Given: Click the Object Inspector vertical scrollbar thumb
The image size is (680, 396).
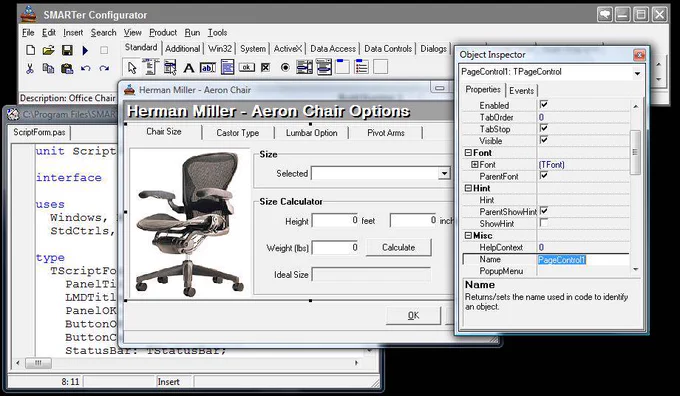Looking at the screenshot, I should [x=635, y=152].
